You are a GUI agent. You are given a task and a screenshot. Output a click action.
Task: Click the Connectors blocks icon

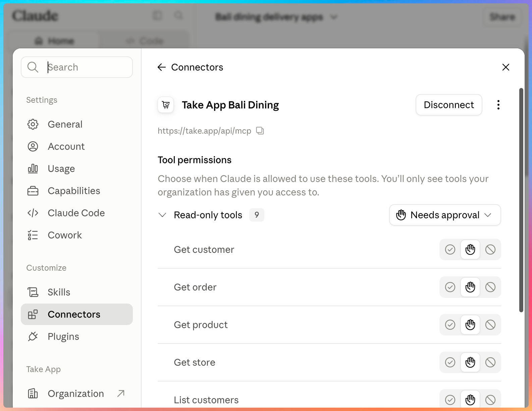[x=33, y=314]
